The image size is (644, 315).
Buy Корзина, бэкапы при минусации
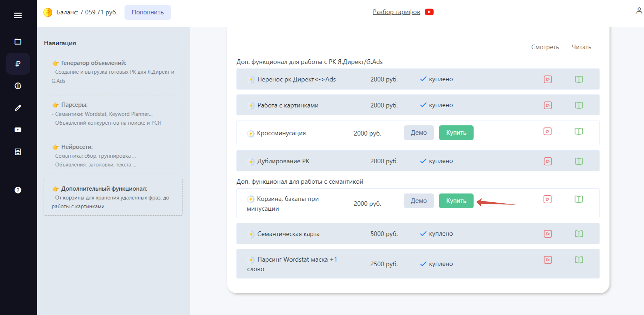point(456,201)
